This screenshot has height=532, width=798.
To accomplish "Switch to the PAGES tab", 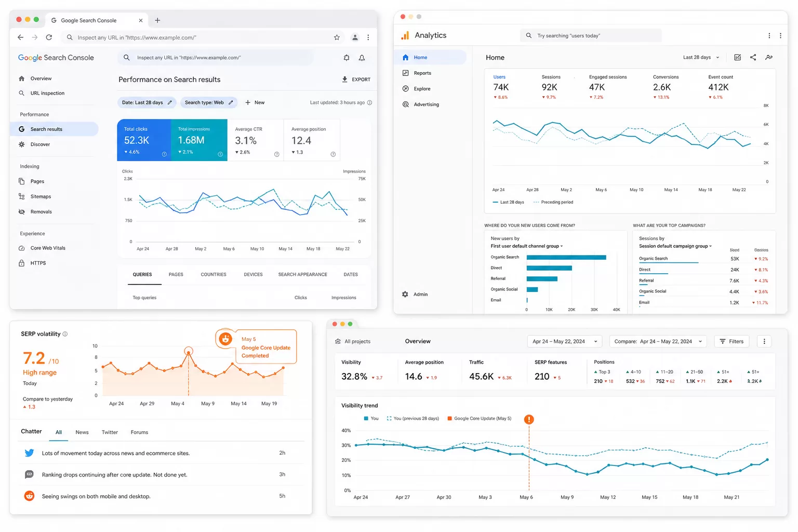I will pos(176,274).
